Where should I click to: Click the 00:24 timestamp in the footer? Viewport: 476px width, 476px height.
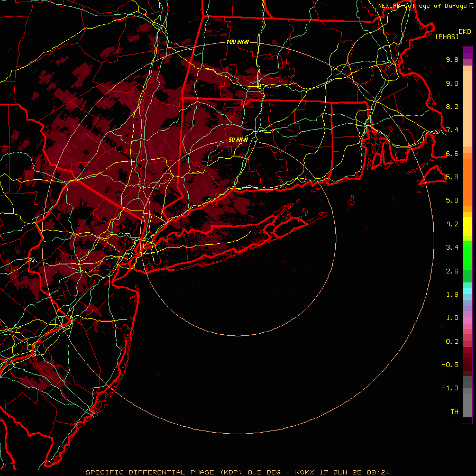point(378,472)
